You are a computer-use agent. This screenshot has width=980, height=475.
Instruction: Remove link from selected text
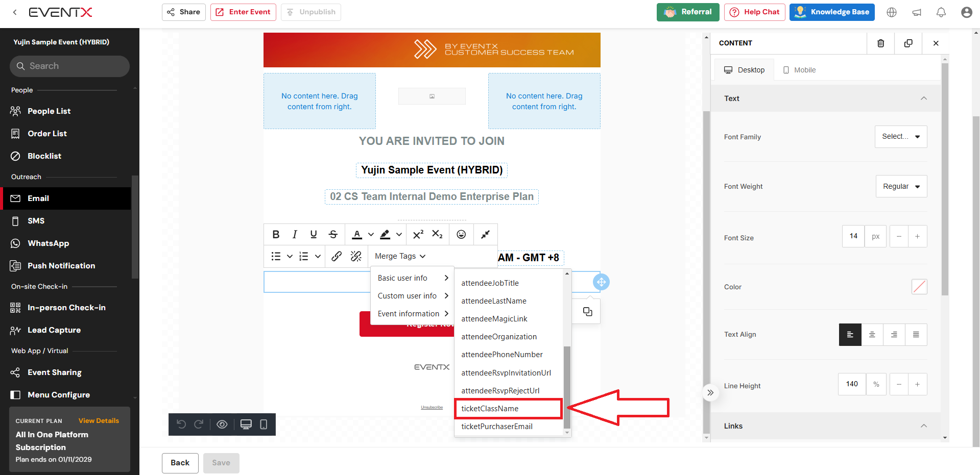pyautogui.click(x=356, y=256)
